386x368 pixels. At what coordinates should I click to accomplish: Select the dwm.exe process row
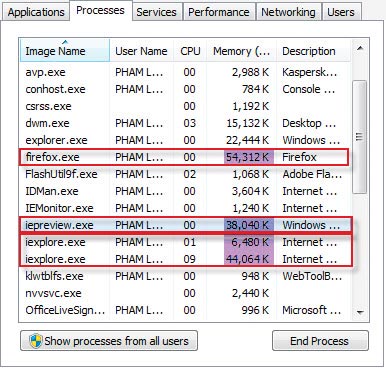point(185,123)
